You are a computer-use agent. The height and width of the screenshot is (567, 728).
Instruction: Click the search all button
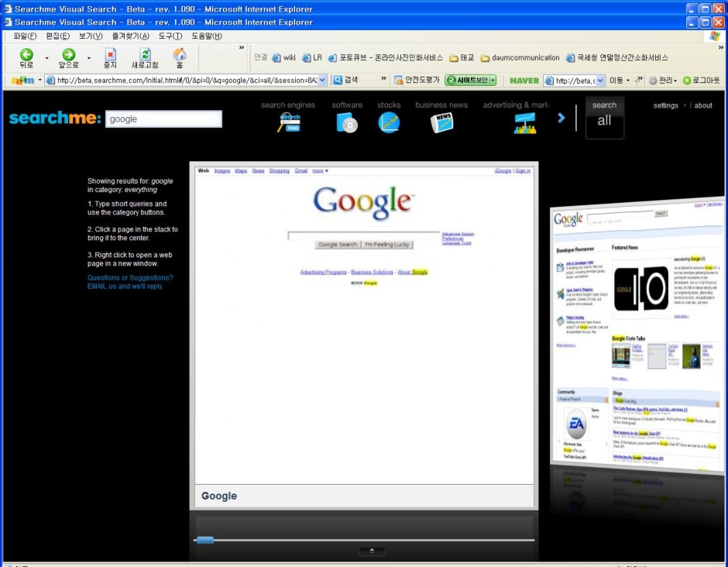click(x=605, y=118)
